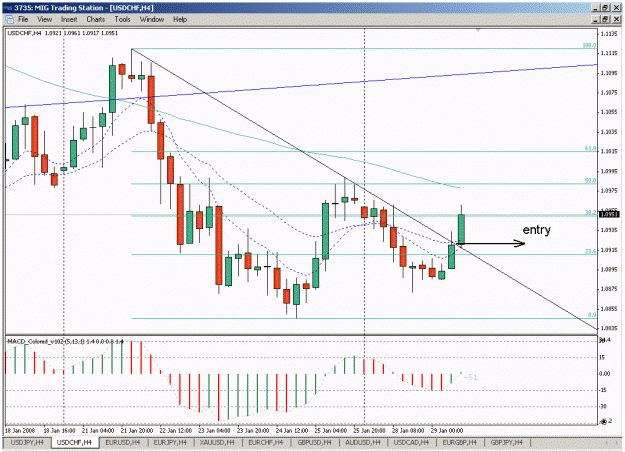The image size is (625, 452).
Task: Select the GBPJPY,H4 chart tab
Action: (507, 442)
